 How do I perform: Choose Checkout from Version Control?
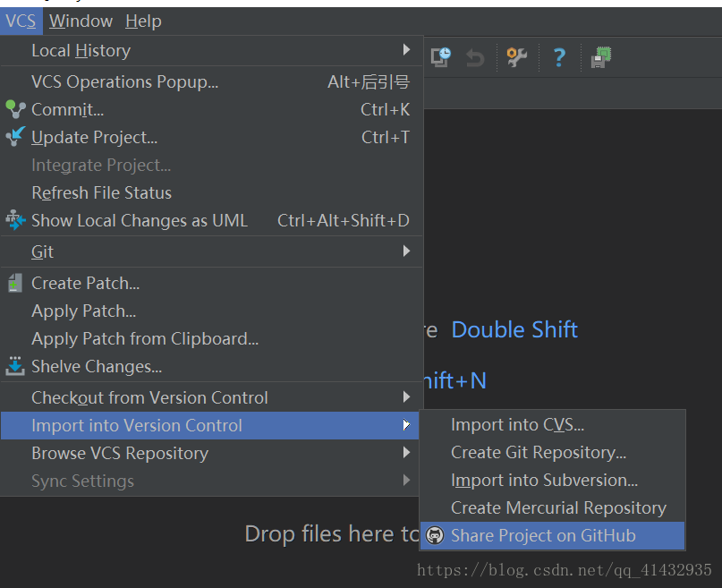[x=211, y=397]
